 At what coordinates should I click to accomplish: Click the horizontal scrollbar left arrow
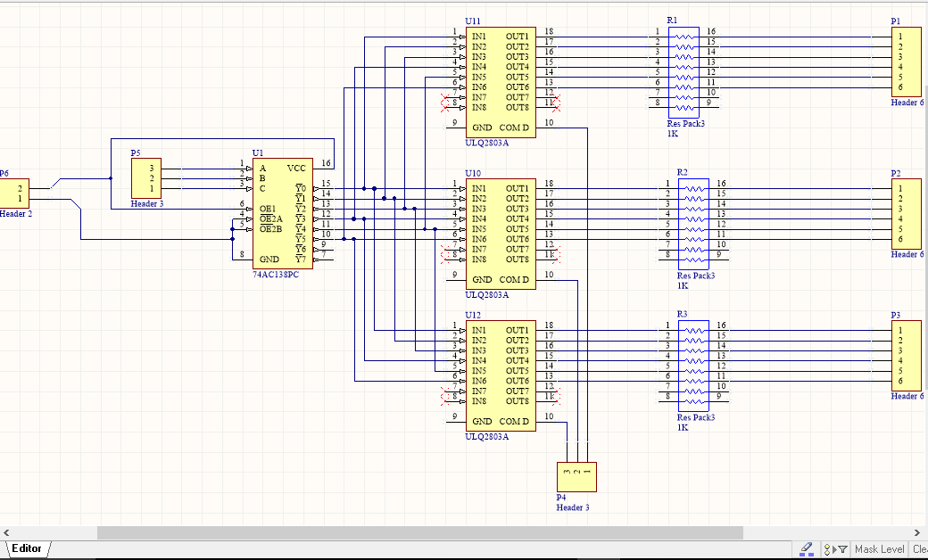(8, 532)
